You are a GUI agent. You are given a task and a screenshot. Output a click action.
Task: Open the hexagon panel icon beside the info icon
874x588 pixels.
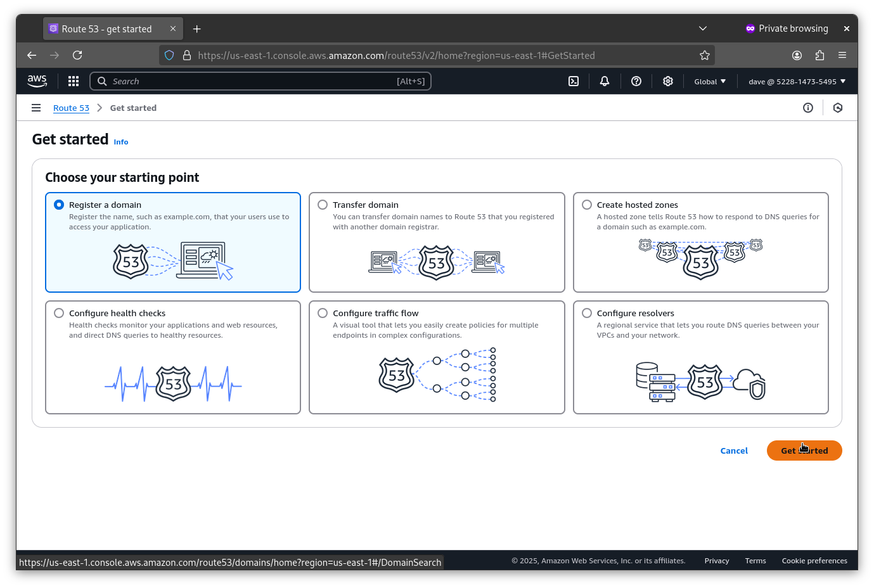(x=838, y=108)
